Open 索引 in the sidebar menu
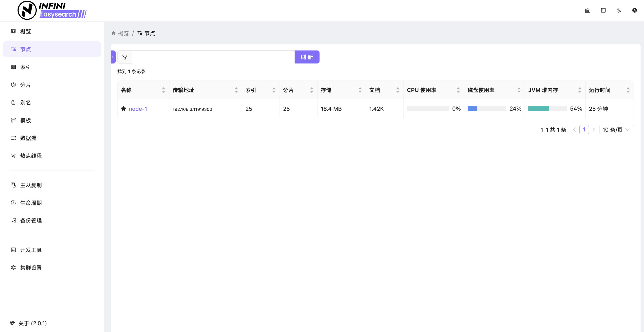 (25, 67)
